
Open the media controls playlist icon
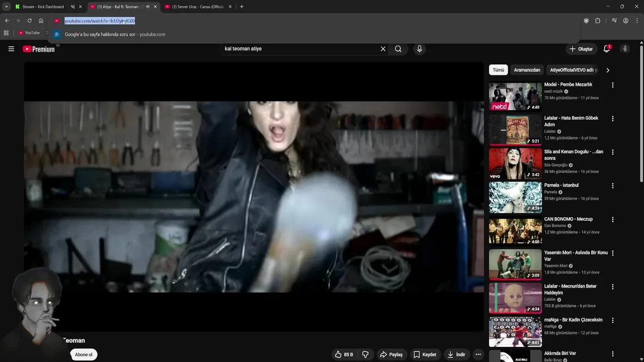(614, 21)
